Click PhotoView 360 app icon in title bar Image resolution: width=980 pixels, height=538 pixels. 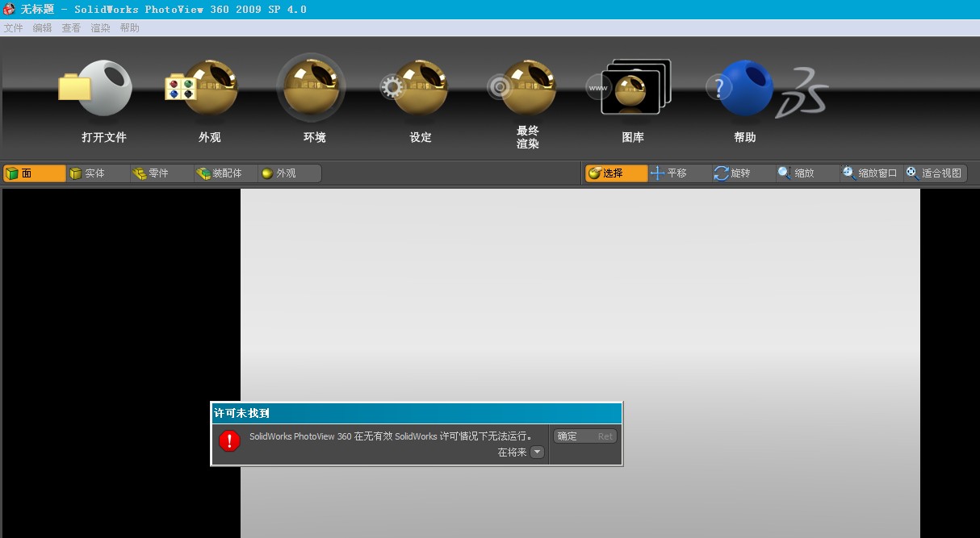coord(10,10)
